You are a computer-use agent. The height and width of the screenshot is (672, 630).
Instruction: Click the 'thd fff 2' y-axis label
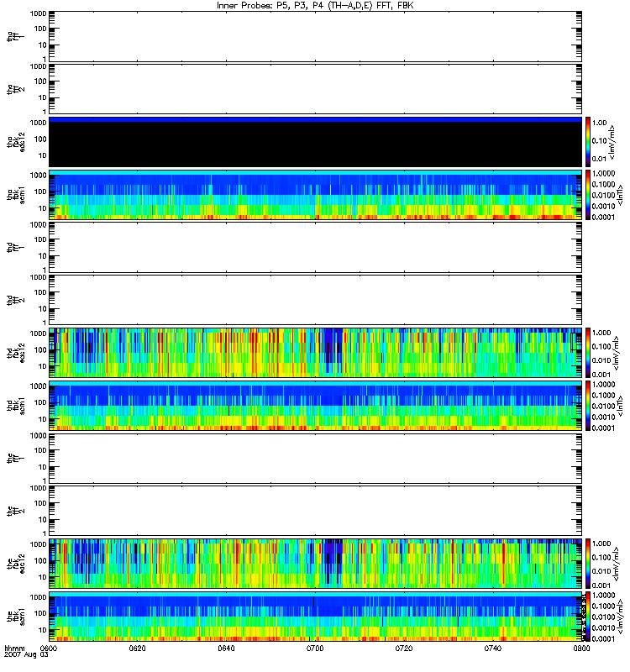(x=15, y=300)
